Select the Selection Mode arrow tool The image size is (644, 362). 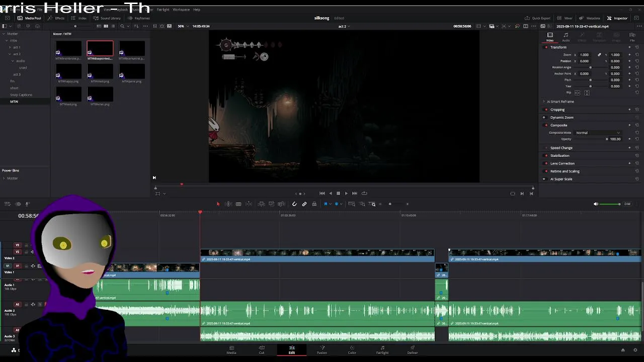coord(218,204)
